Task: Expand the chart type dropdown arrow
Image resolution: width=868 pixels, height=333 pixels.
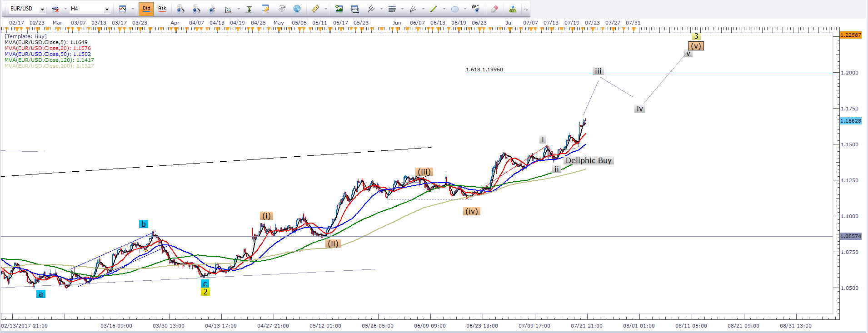Action: (x=132, y=9)
